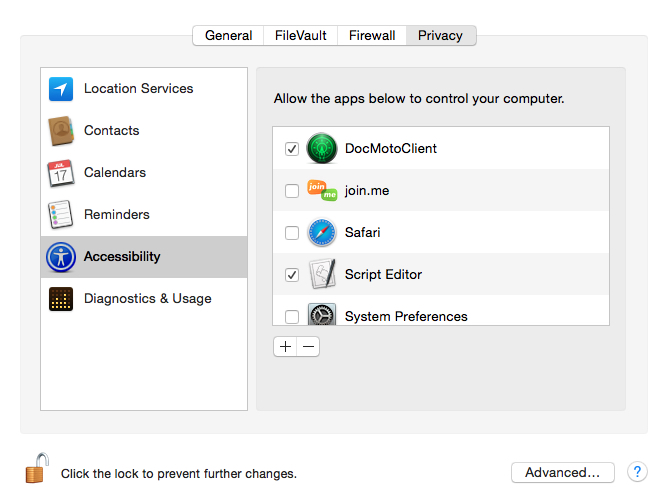The image size is (668, 504).
Task: Switch to the General tab
Action: click(228, 35)
